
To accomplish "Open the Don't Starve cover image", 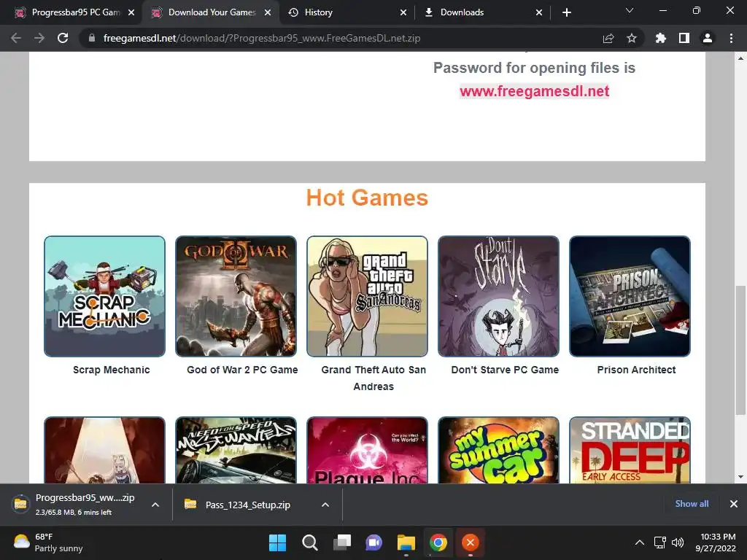I will 498,296.
